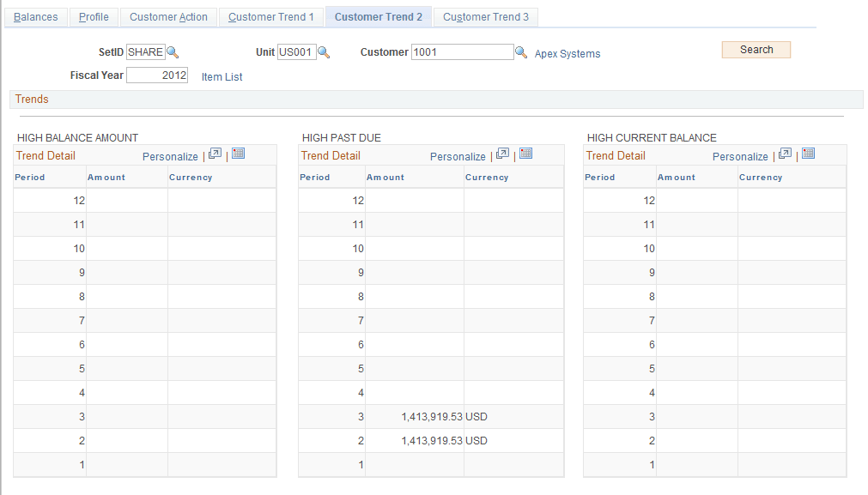Pop out HIGH CURRENT BALANCE grid via zoom icon
The image size is (868, 495).
785,155
